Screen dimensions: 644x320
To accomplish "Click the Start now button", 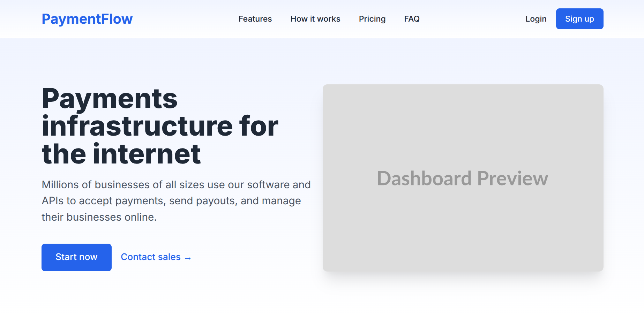I will (76, 257).
